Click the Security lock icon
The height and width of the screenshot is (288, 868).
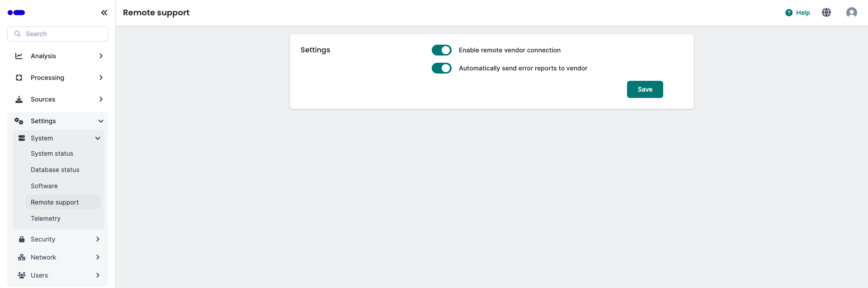coord(22,239)
